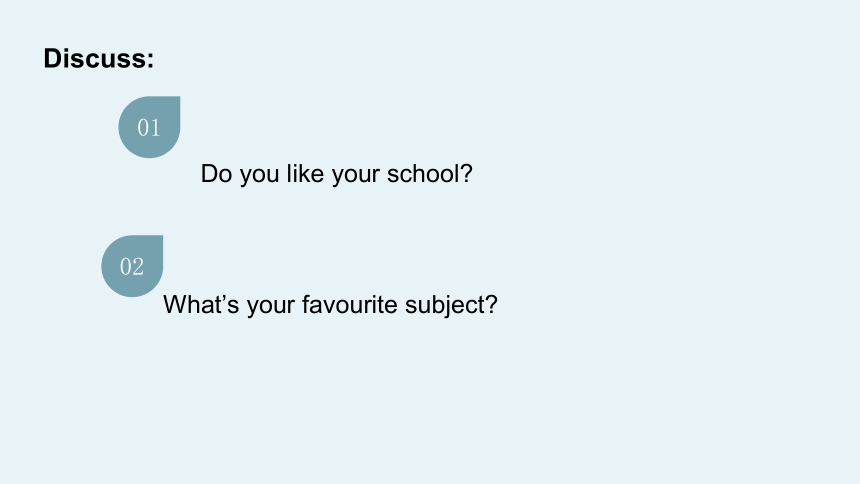
Task: Click the pointed corner of the 02 shape
Action: (x=159, y=240)
